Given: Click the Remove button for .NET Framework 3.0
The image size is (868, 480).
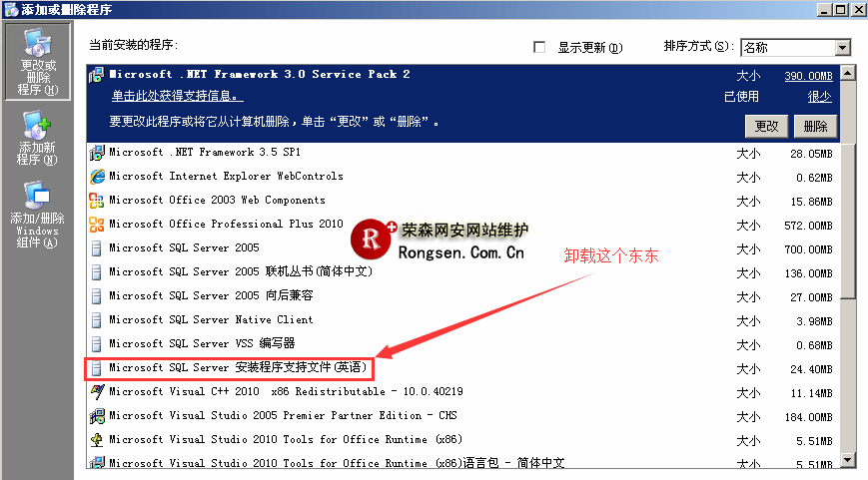Looking at the screenshot, I should click(815, 127).
